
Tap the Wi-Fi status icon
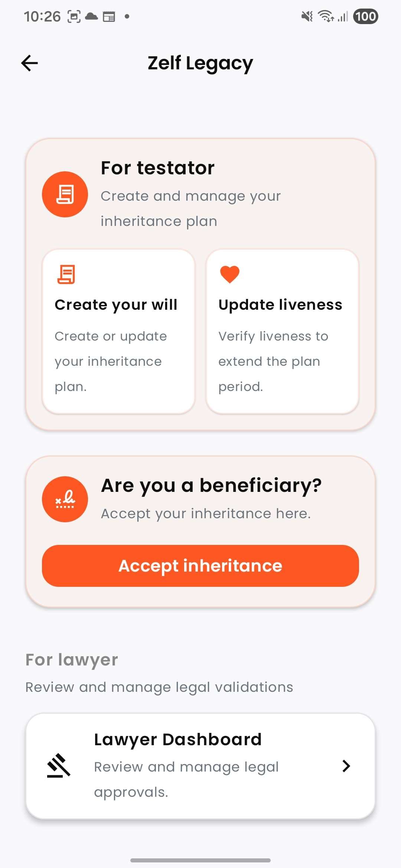coord(326,16)
